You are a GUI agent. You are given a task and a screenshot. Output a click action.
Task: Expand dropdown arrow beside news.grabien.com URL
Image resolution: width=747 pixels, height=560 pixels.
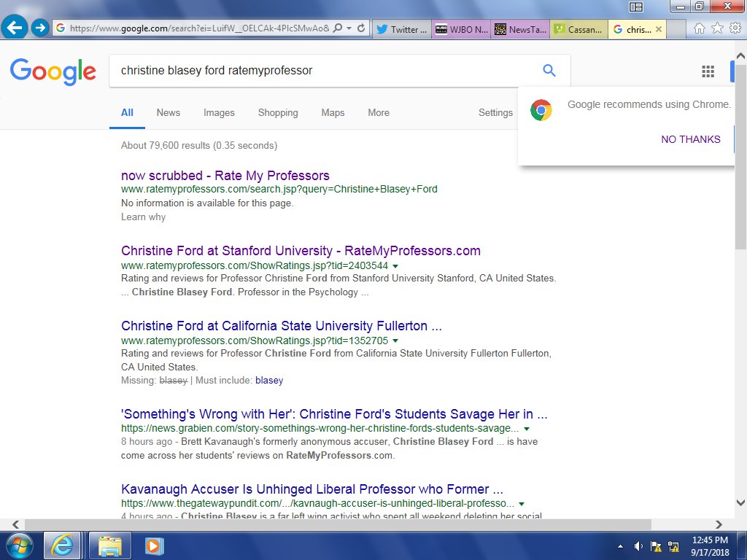(527, 429)
